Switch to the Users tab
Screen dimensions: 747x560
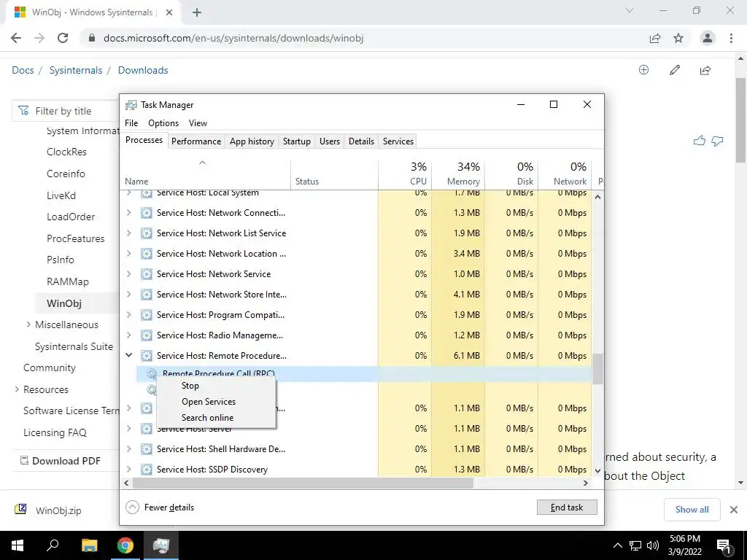coord(330,141)
